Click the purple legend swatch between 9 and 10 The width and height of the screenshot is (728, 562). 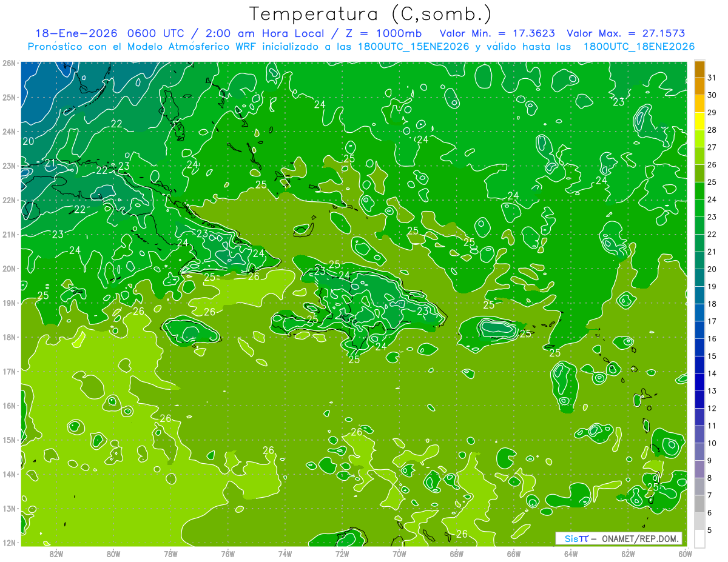tap(699, 452)
